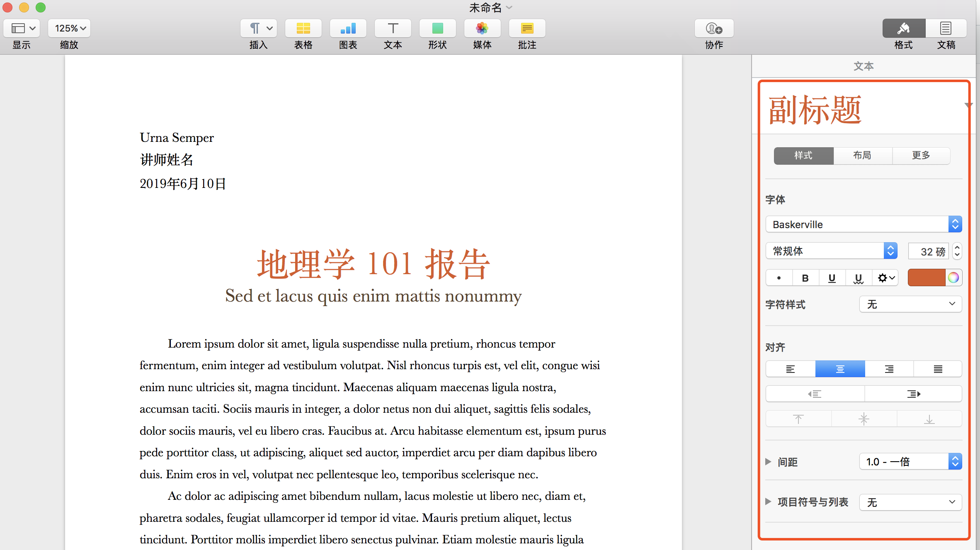The image size is (980, 550).
Task: Open the 1.0 - 一倍 spacing dropdown
Action: click(x=910, y=462)
